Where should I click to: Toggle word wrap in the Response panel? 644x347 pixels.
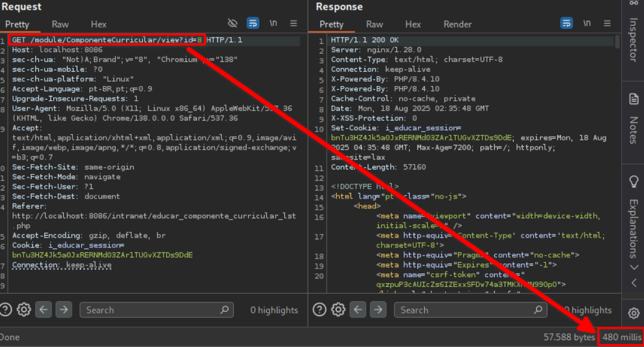coord(567,24)
